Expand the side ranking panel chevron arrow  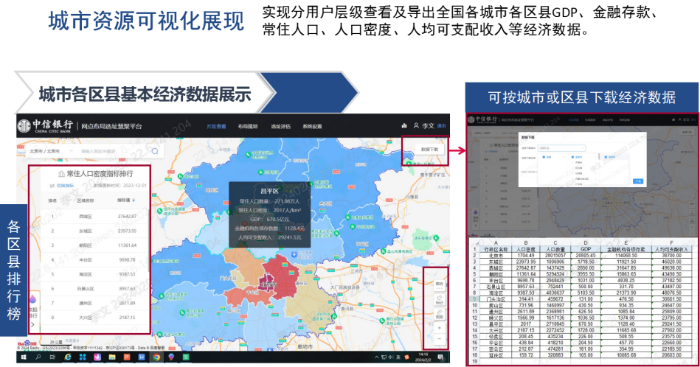pos(33,325)
